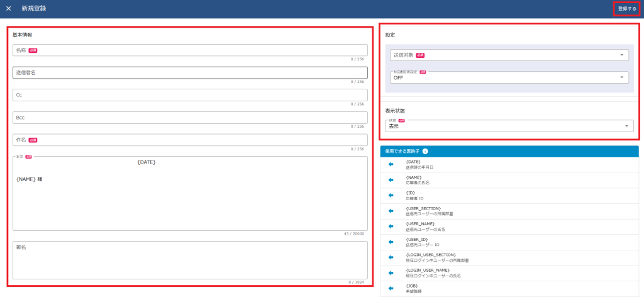Click info icon beside 使用できる置換子
The height and width of the screenshot is (297, 644).
pos(425,152)
